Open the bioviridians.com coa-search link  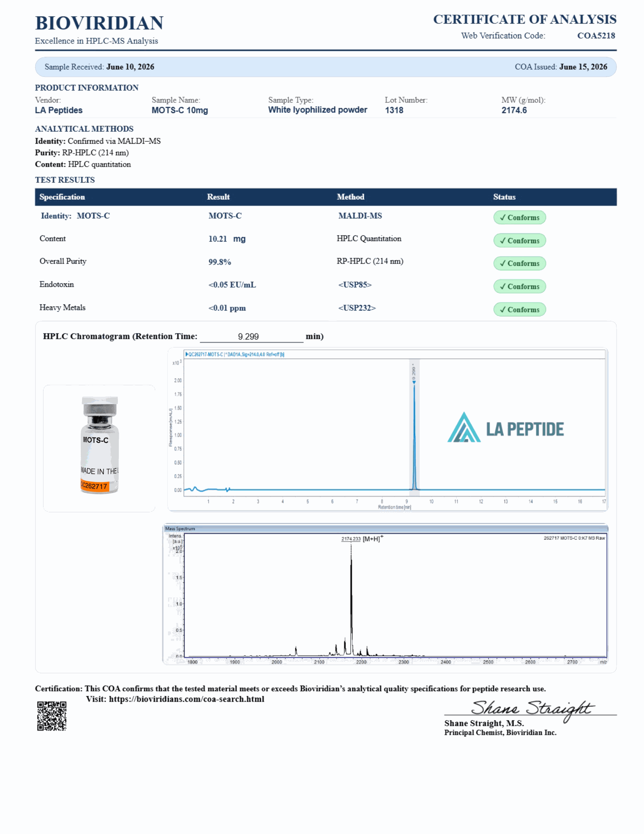187,699
